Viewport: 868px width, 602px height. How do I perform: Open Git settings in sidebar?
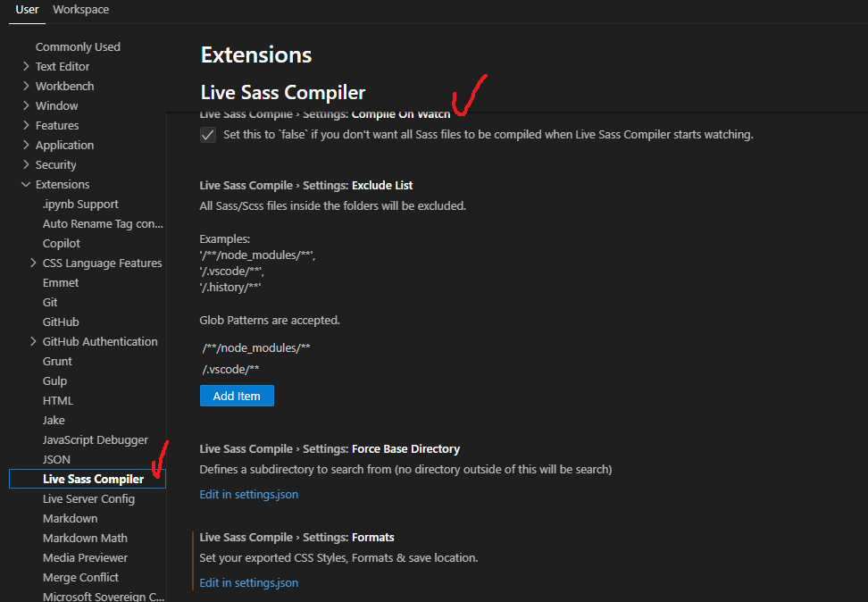pyautogui.click(x=50, y=303)
